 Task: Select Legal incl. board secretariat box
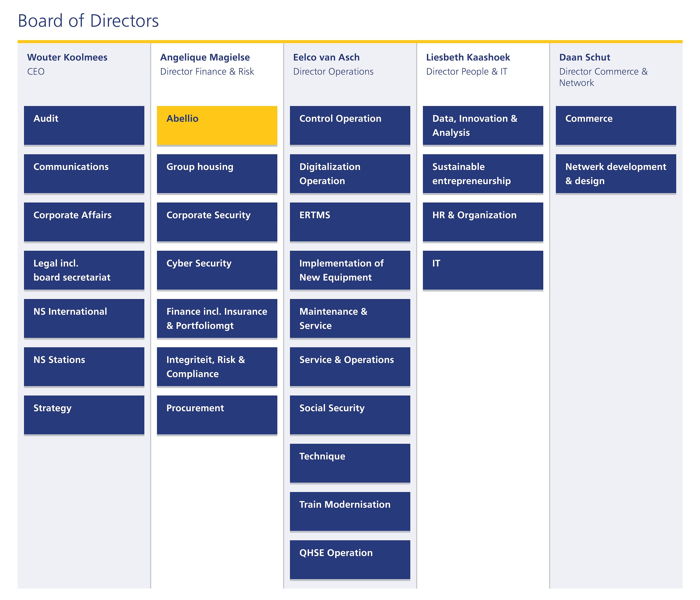tap(84, 270)
